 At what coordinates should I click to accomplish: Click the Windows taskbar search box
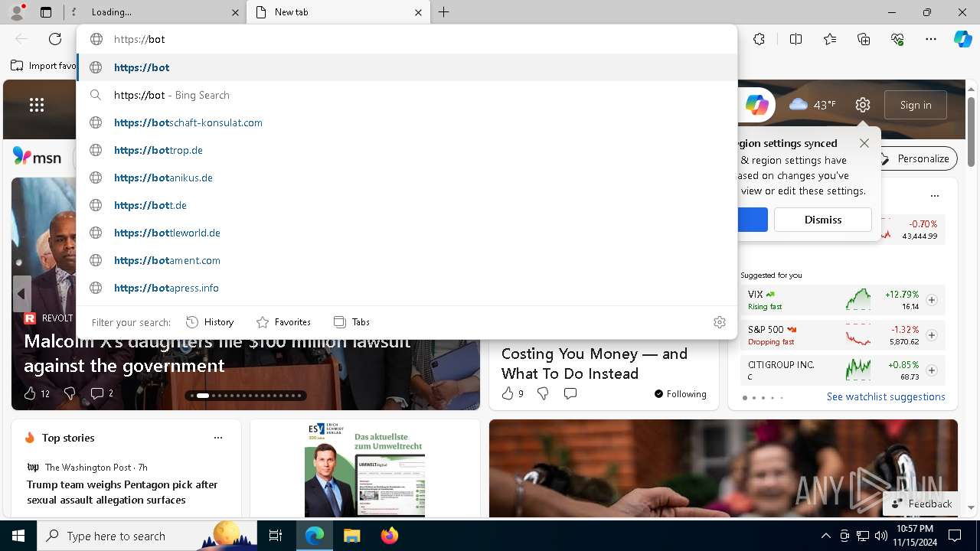[145, 536]
